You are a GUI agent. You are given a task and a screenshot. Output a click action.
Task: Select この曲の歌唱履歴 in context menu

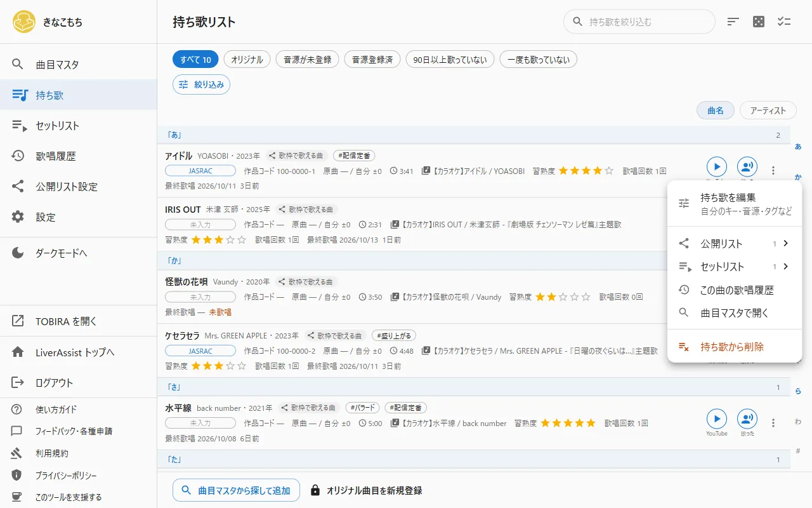tap(735, 290)
